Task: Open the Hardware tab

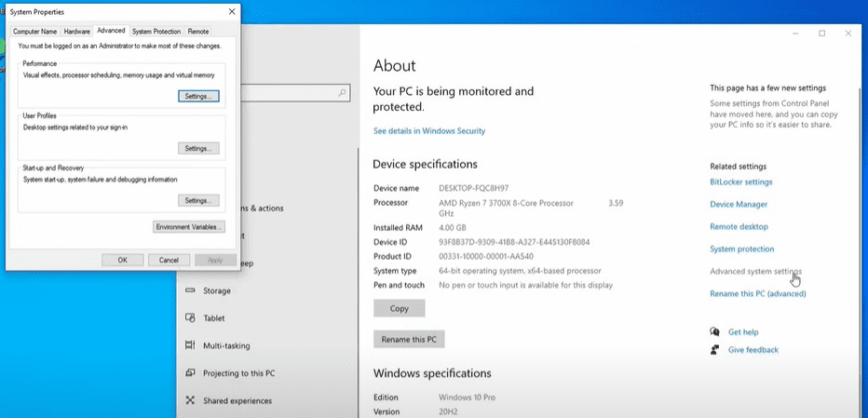Action: tap(77, 32)
